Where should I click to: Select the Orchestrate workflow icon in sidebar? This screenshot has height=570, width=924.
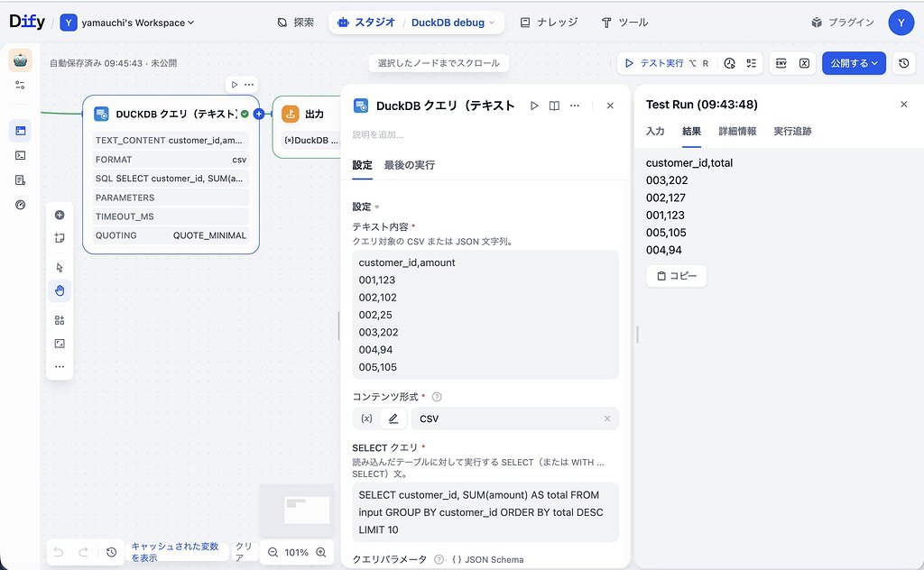click(x=20, y=131)
